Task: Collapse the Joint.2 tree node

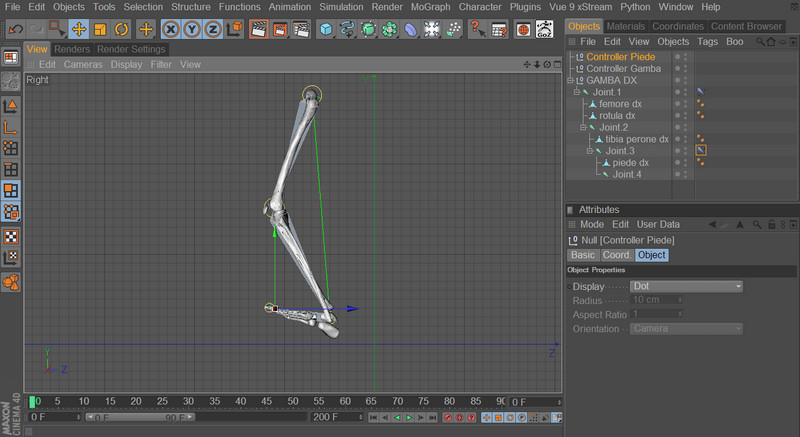Action: click(x=583, y=128)
